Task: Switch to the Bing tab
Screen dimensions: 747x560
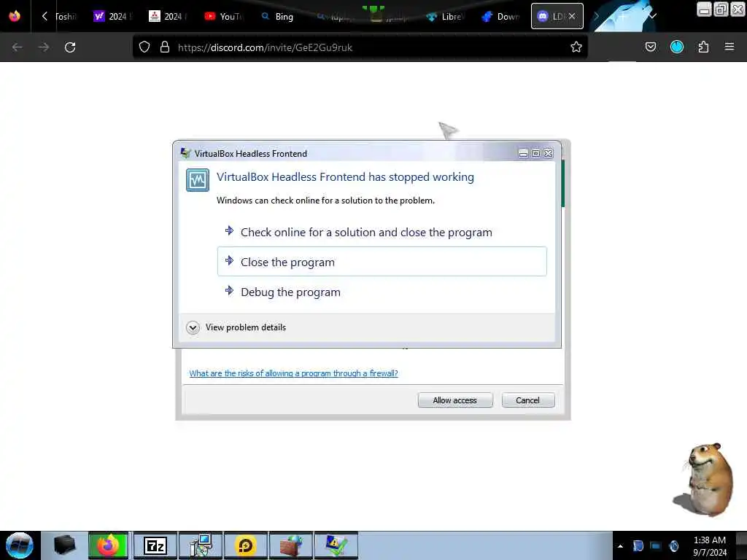Action: (278, 16)
